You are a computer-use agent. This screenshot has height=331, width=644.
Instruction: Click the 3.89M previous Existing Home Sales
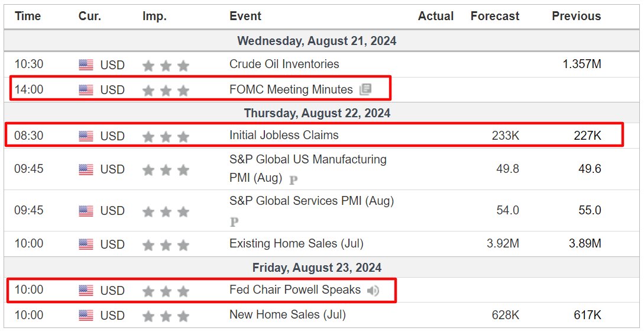click(x=585, y=243)
